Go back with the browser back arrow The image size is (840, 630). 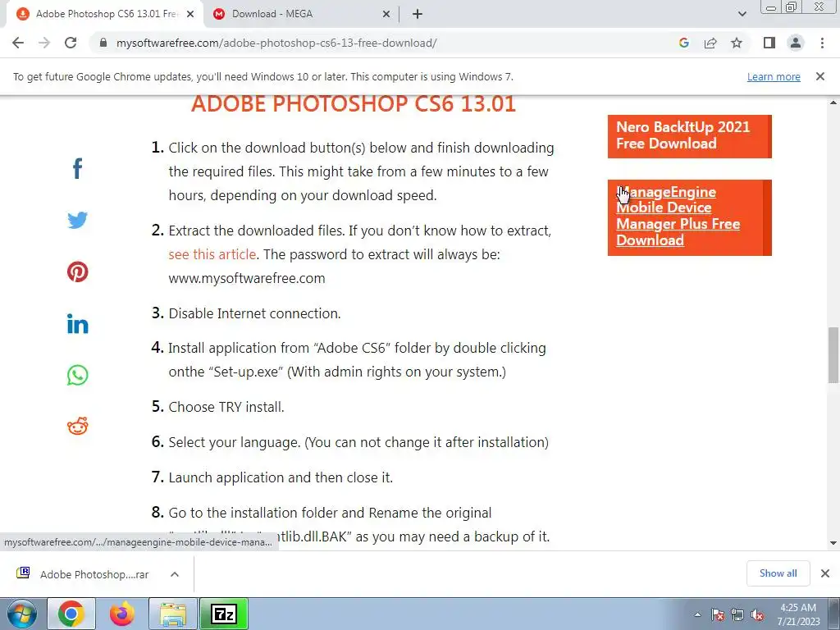(18, 43)
